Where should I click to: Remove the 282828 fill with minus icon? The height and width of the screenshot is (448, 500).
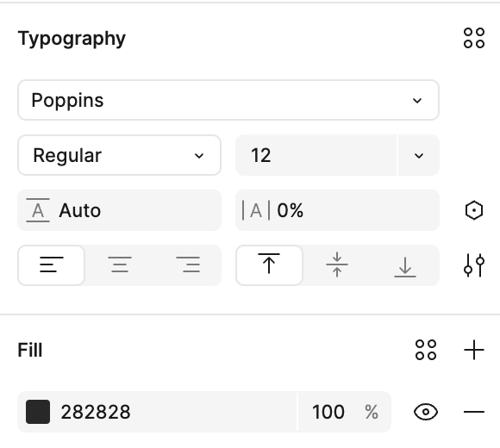point(474,412)
